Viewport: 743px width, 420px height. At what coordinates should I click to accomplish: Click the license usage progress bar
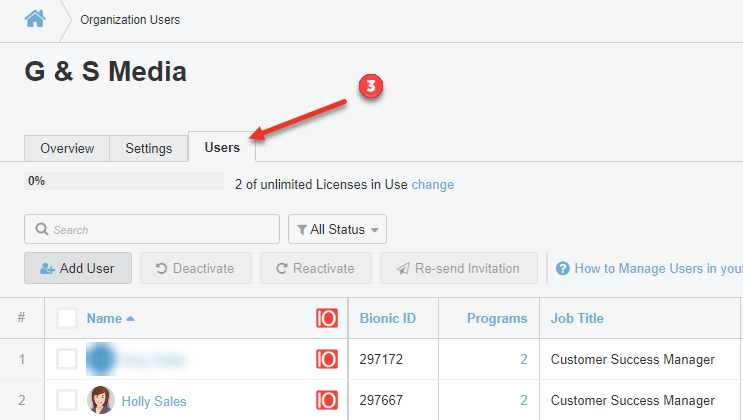click(x=124, y=182)
